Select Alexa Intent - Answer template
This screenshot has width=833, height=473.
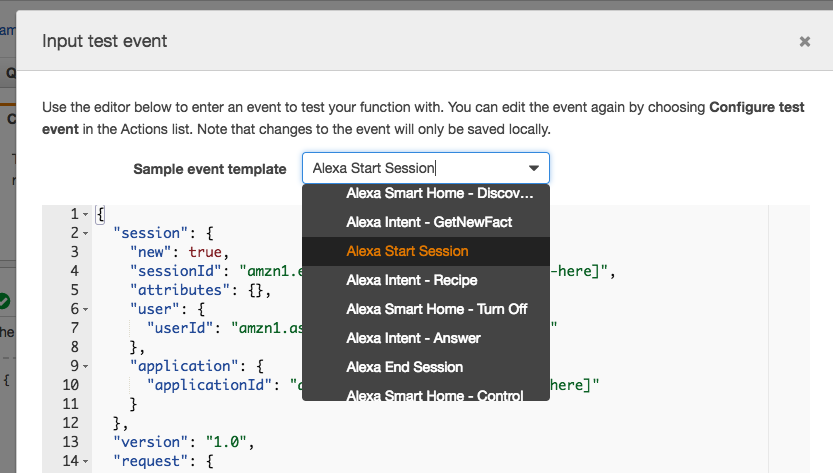point(426,338)
